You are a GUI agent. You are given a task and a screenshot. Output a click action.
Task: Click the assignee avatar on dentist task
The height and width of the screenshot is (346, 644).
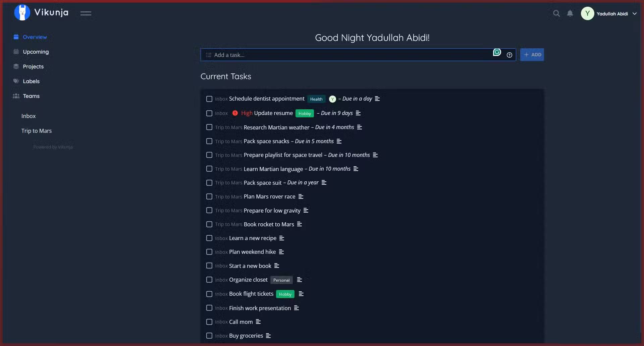coord(332,99)
